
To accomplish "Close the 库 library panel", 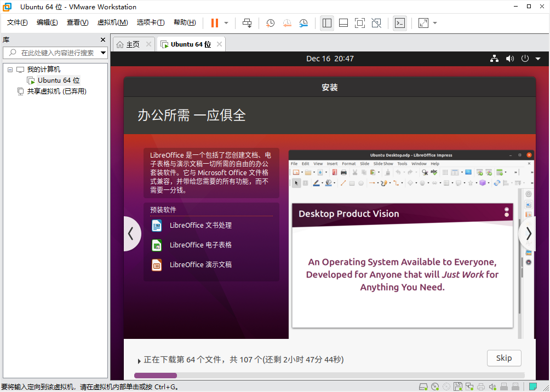I will pos(103,39).
